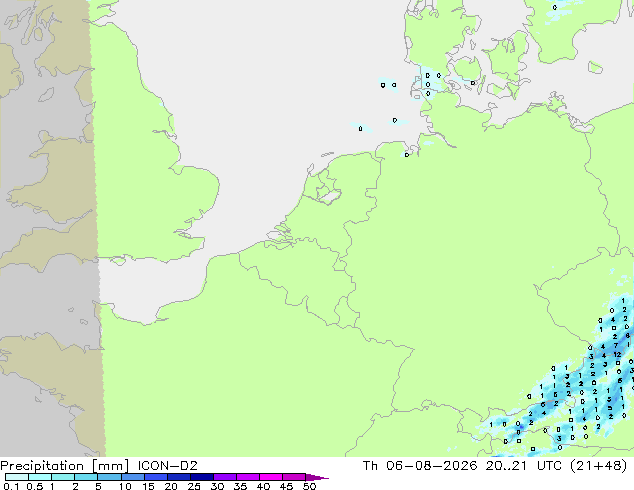Click the '40' legend scale label

tap(263, 486)
